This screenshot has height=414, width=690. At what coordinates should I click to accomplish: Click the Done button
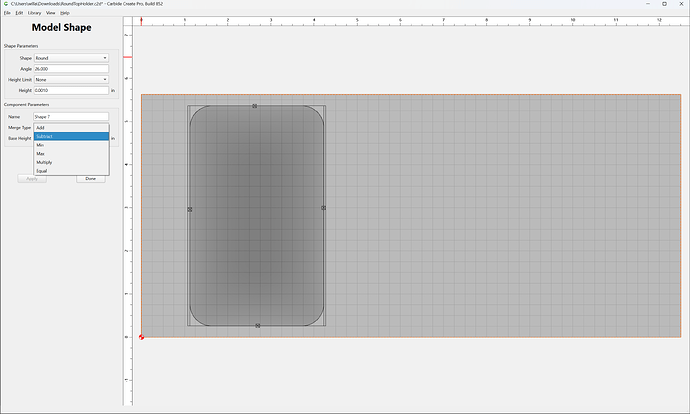[x=91, y=179]
